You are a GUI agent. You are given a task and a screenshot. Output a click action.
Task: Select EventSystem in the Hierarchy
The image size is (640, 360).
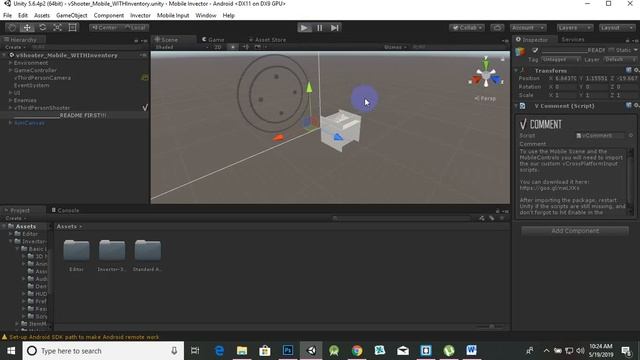pos(31,85)
